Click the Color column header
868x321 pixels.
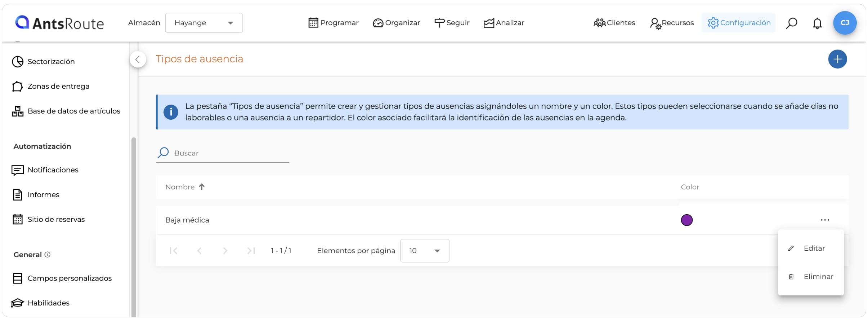pyautogui.click(x=690, y=187)
